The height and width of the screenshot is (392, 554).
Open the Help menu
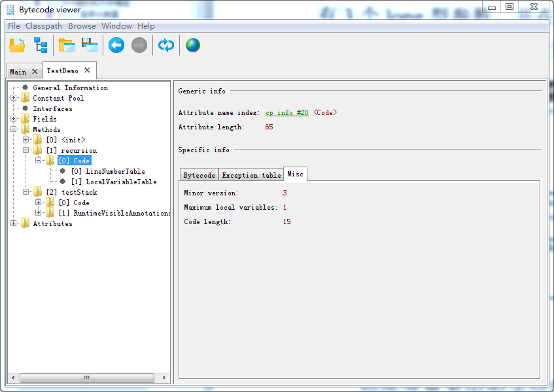(146, 25)
